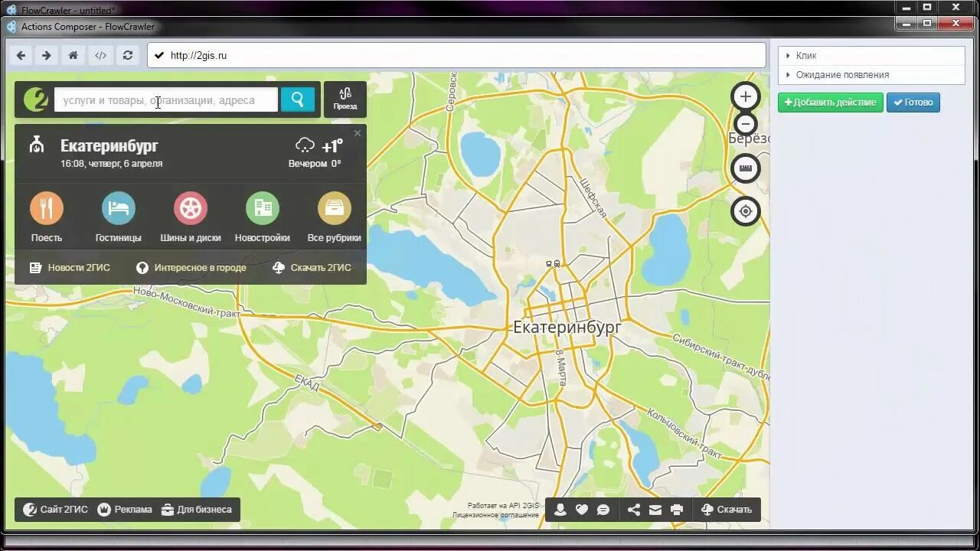
Task: Click the Екатеринбург city heading in the card
Action: click(x=109, y=145)
